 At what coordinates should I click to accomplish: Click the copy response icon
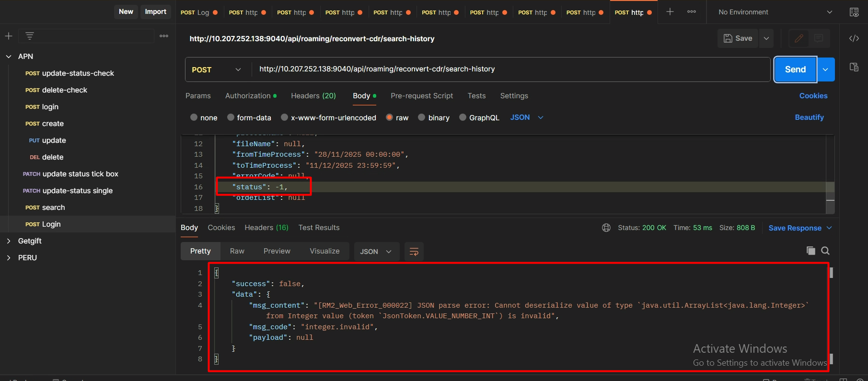tap(810, 251)
